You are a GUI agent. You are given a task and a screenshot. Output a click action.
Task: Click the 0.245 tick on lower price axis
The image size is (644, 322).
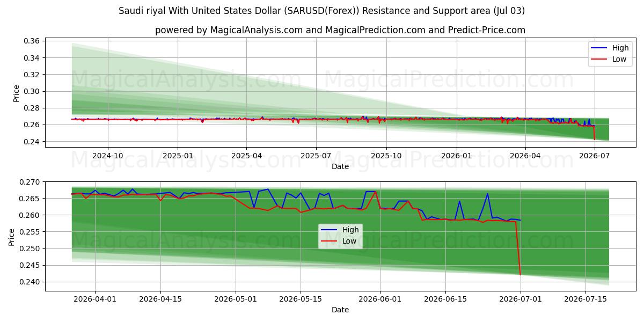click(x=30, y=265)
